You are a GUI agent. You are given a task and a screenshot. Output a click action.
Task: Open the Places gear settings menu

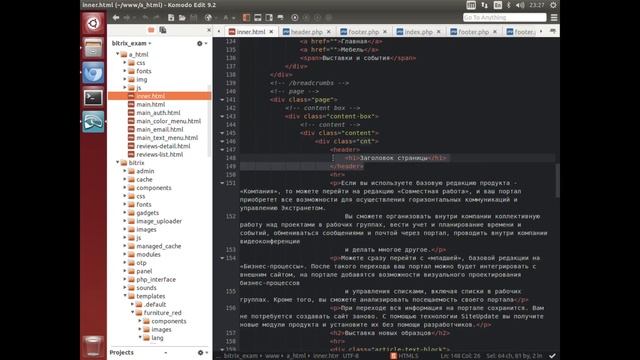coord(201,43)
